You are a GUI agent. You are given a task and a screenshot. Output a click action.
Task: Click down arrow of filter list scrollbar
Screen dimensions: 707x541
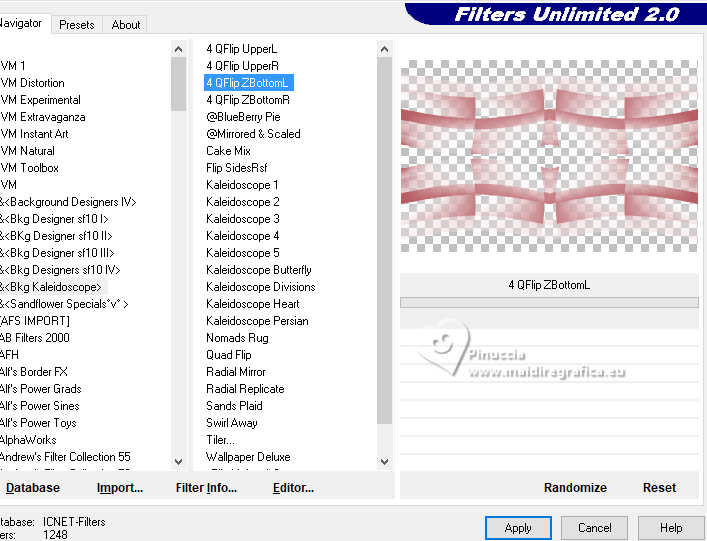click(384, 462)
